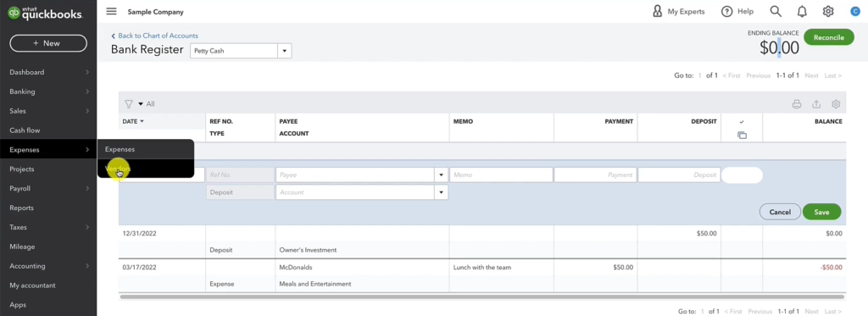Expand the Payroll menu chevron
868x316 pixels.
tap(87, 189)
